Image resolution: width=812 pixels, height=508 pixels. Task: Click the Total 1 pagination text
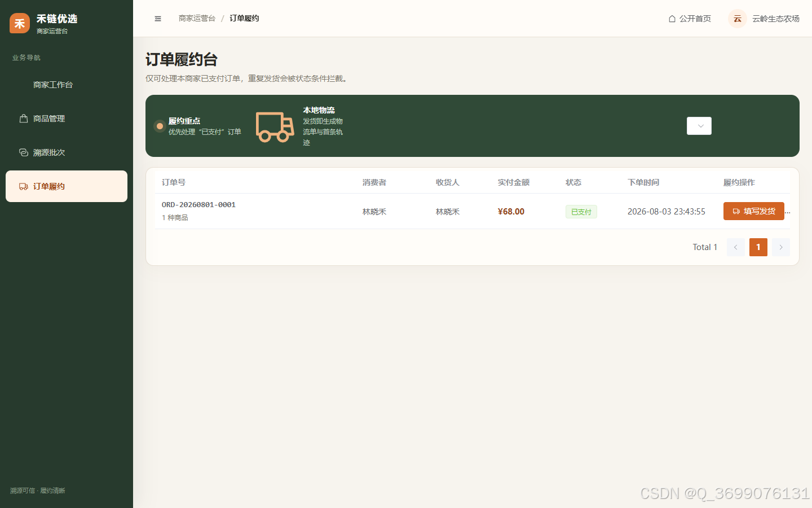(705, 247)
